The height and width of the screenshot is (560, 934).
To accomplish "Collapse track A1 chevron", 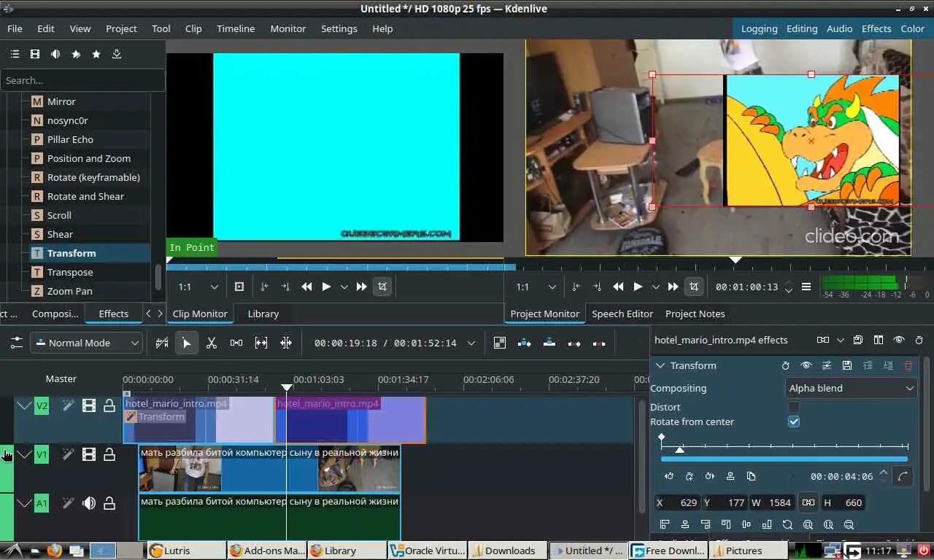I will (24, 503).
